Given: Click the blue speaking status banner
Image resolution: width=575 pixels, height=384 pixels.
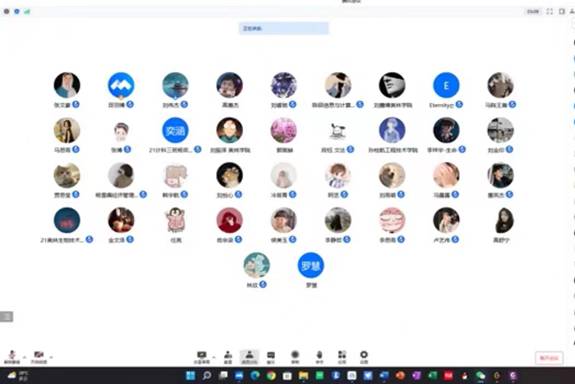Looking at the screenshot, I should (284, 28).
